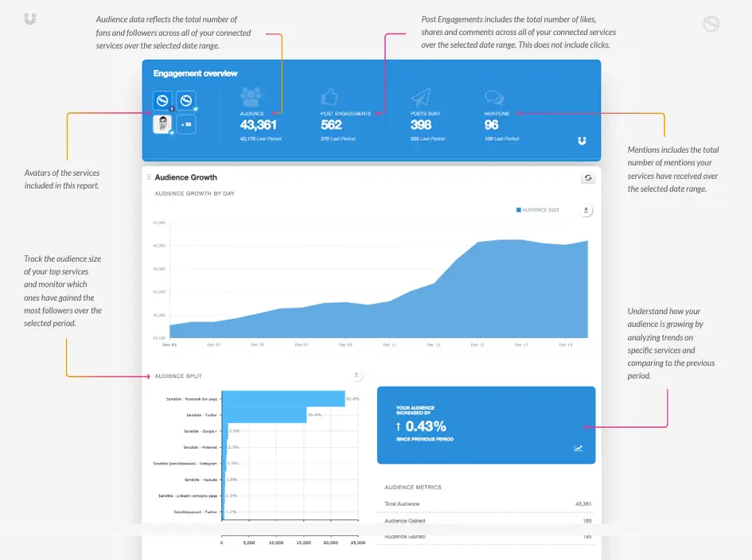Select the Sendible Facebook fan page bar

click(x=282, y=399)
